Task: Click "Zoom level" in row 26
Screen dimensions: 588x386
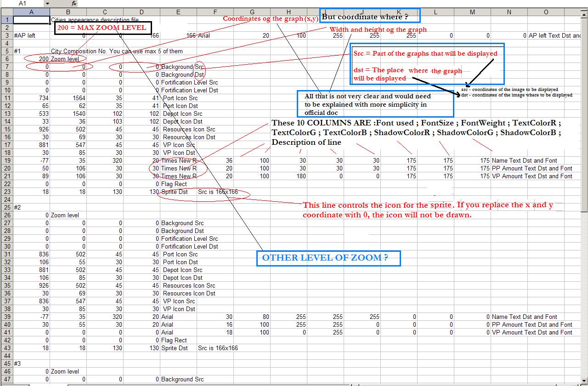Action: [x=65, y=215]
